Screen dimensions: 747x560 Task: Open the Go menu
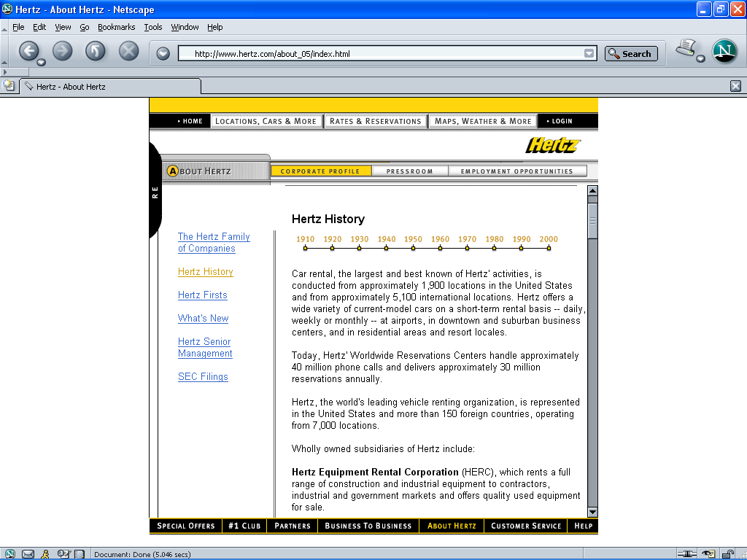coord(85,27)
